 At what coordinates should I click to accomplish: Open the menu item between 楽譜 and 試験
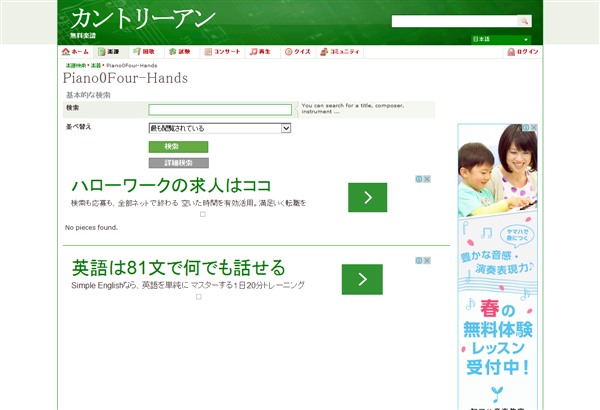click(x=144, y=52)
